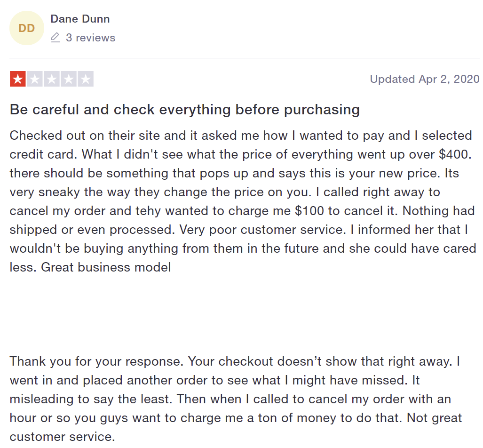Open Dane Dunn's reviewer profile name
The image size is (483, 448).
pos(80,19)
